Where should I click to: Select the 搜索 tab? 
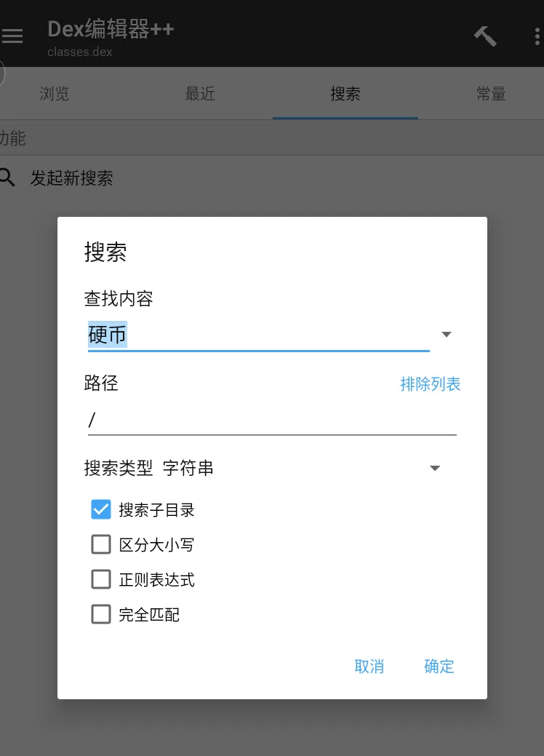345,94
